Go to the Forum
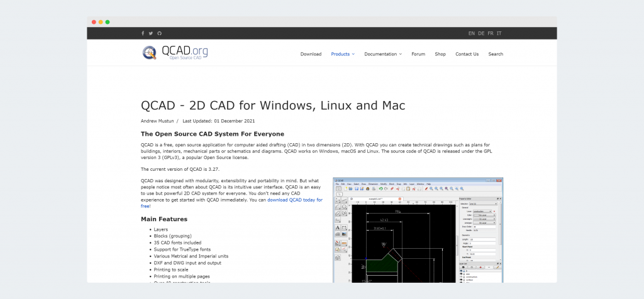 [x=418, y=54]
